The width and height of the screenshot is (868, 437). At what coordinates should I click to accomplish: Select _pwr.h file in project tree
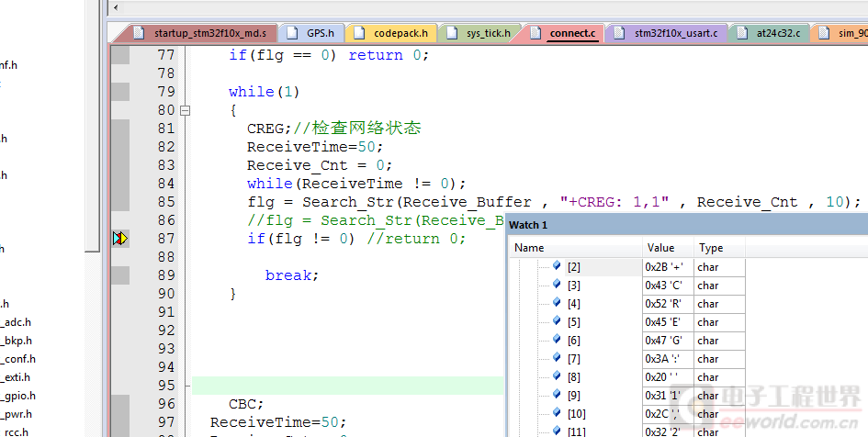(x=17, y=414)
